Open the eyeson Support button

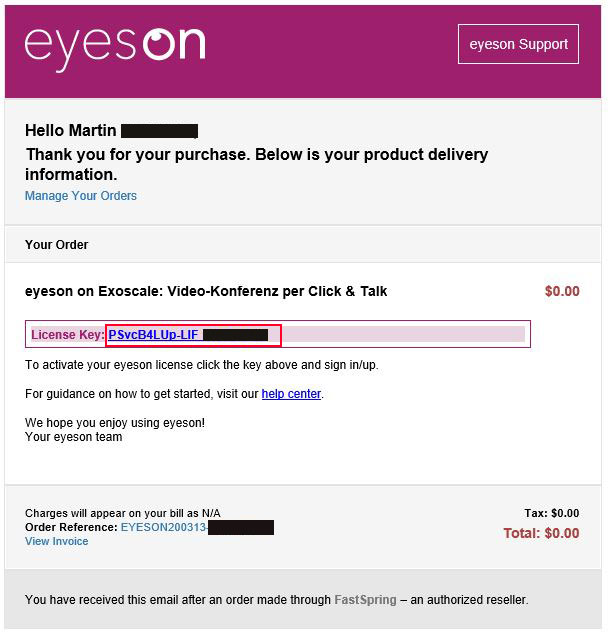coord(518,44)
